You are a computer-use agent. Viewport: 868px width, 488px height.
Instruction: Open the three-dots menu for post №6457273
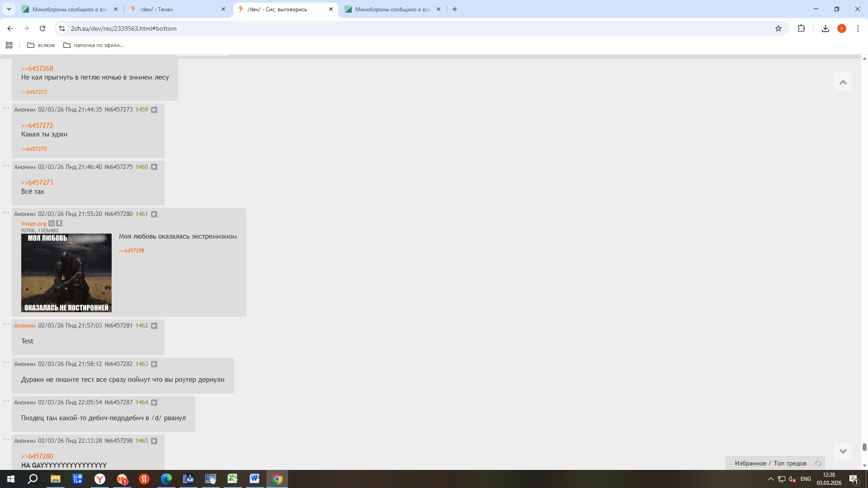click(6, 108)
